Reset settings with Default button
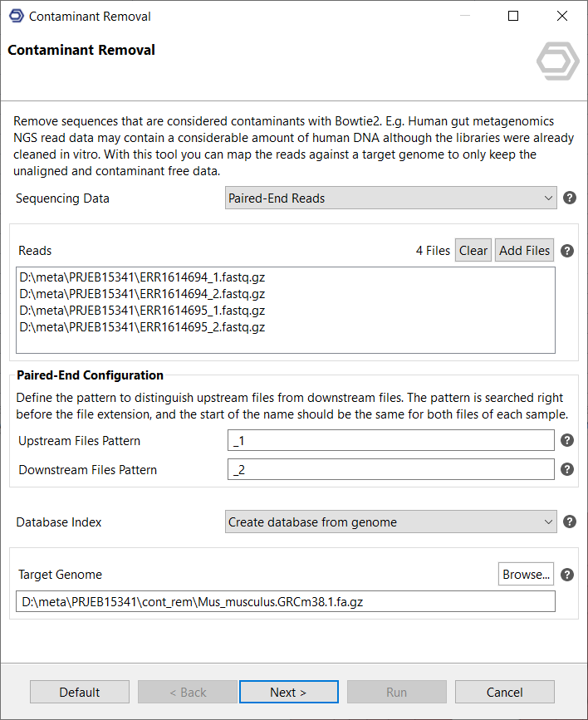 (x=80, y=692)
